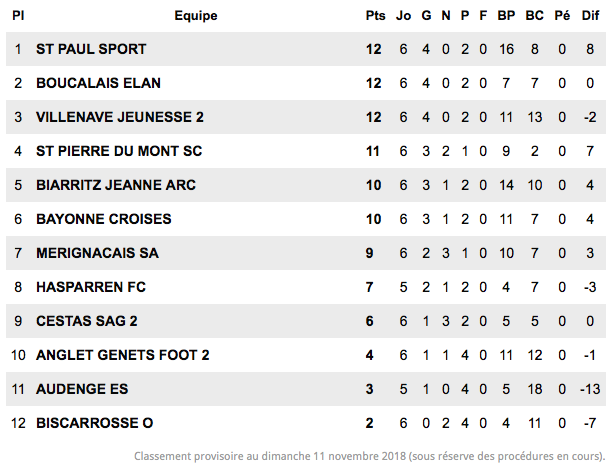This screenshot has width=612, height=467.
Task: Select the BC column header
Action: pos(534,16)
